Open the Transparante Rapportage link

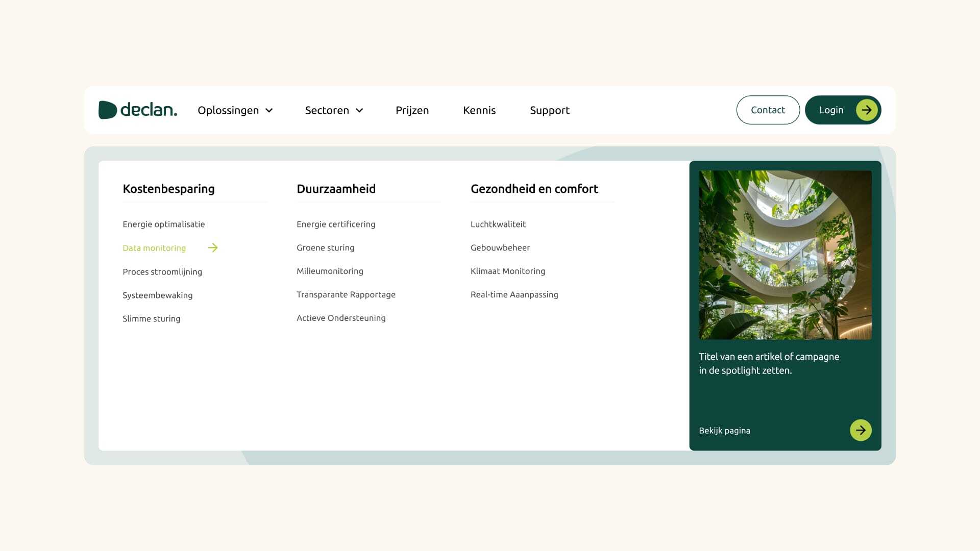click(346, 294)
